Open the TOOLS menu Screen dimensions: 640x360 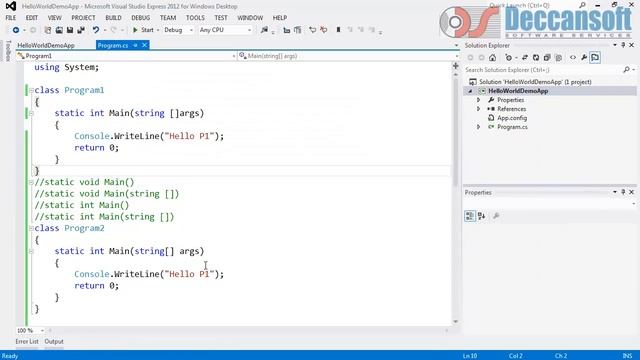click(x=196, y=18)
